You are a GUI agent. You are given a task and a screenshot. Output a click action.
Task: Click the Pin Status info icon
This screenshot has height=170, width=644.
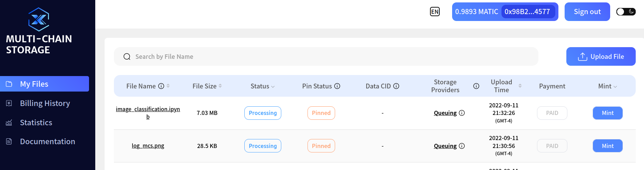pos(337,86)
